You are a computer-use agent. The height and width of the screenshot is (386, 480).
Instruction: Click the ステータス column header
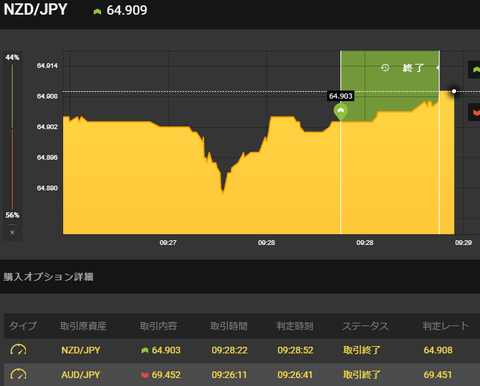click(365, 326)
